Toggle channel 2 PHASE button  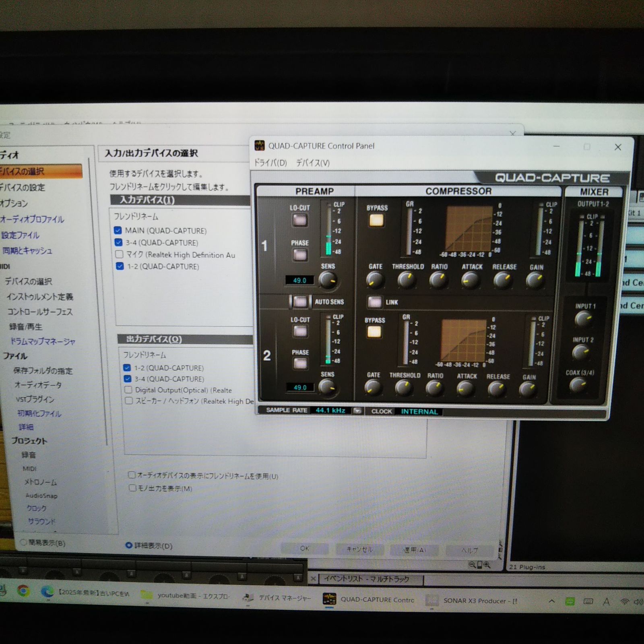[x=300, y=363]
